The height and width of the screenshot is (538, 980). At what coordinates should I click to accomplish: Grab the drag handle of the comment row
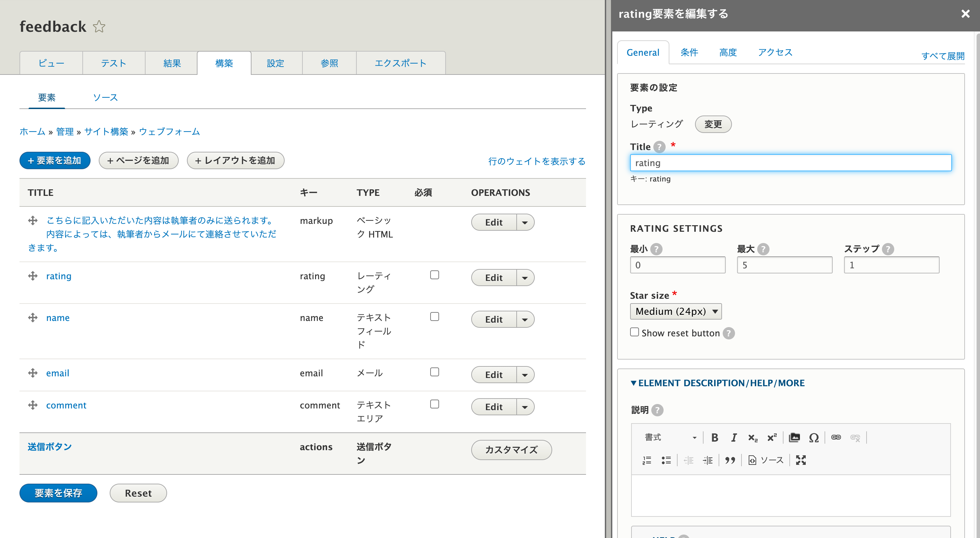33,405
